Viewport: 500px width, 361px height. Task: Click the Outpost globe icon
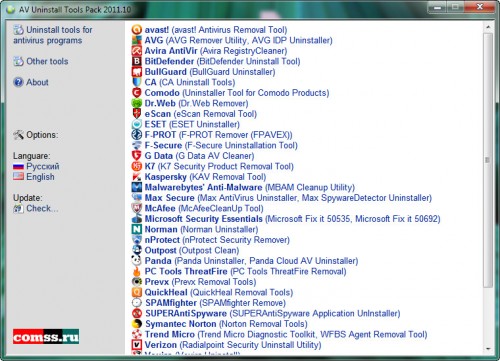137,250
